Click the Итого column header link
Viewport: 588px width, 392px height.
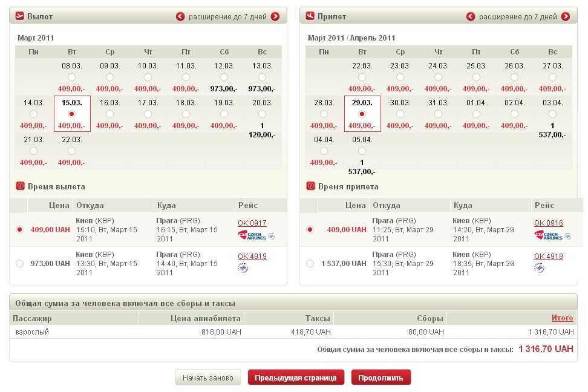[562, 318]
